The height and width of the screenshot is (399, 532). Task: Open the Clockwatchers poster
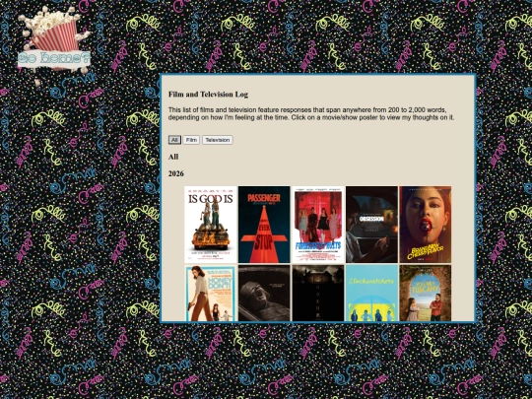point(371,294)
